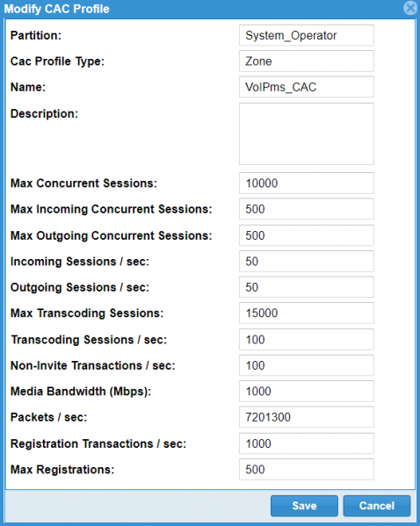Focus the Registration Transactions per sec field
The width and height of the screenshot is (420, 526).
point(306,443)
